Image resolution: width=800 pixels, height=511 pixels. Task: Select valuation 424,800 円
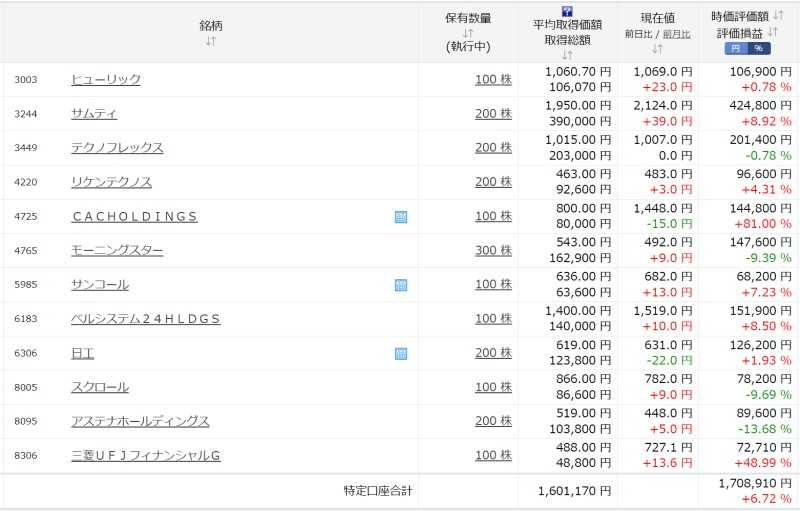coord(760,106)
